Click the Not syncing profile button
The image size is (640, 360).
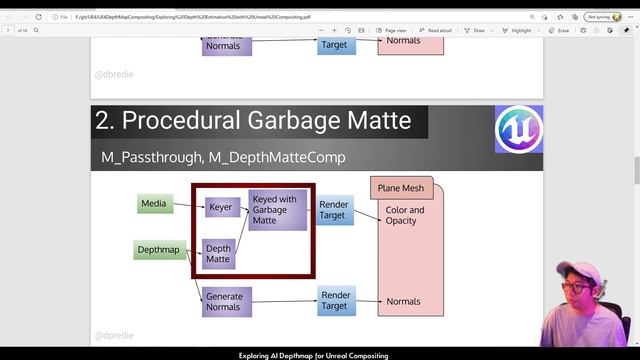coord(603,17)
